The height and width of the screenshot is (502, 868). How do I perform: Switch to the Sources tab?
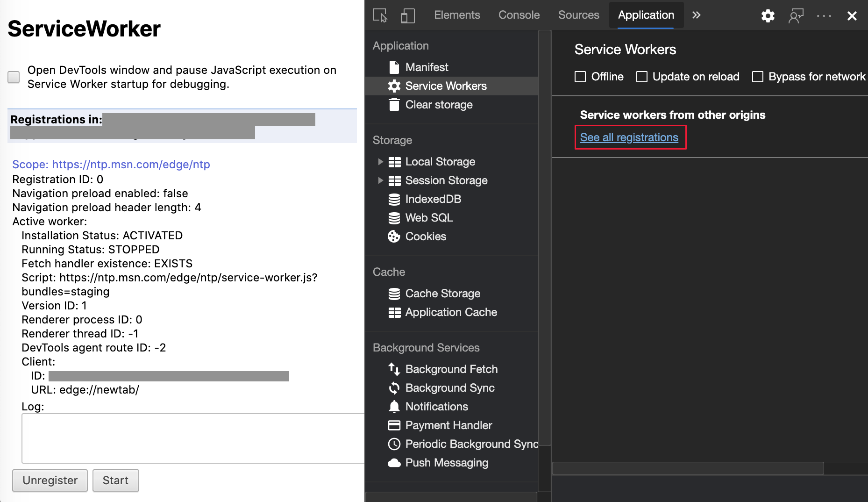click(578, 15)
